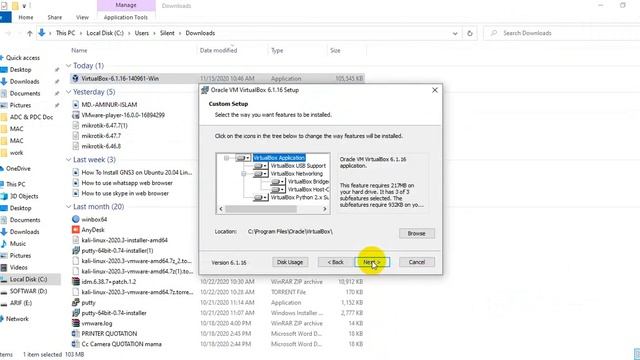Open the Share ribbon tab
The image size is (640, 360).
coord(55,17)
